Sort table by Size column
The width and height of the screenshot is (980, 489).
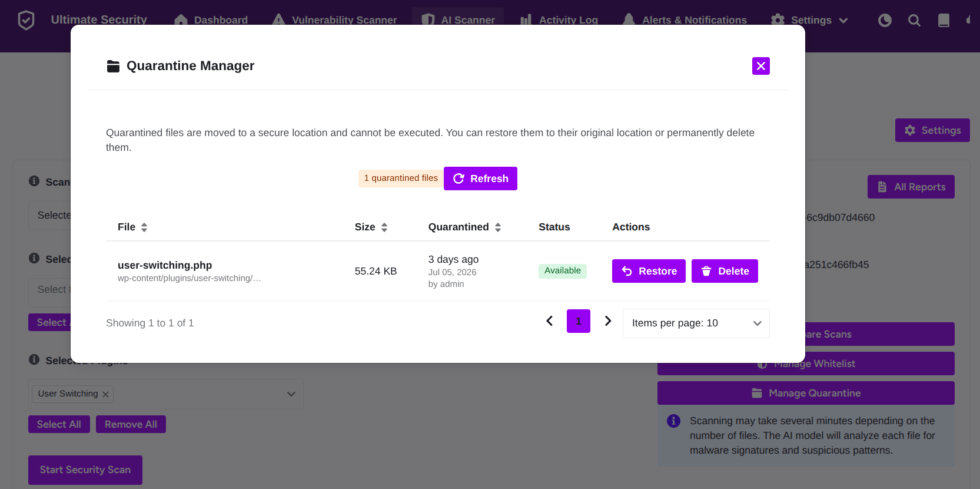pos(371,227)
